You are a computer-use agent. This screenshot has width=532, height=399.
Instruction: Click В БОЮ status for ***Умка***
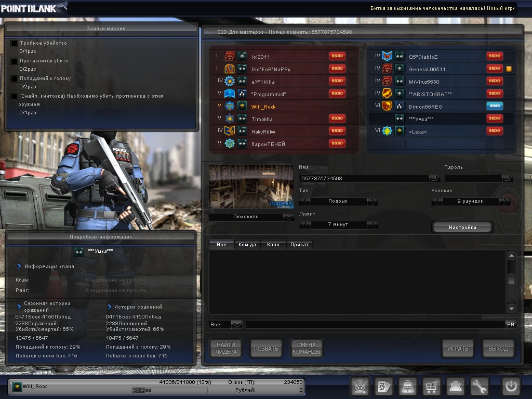pos(495,118)
